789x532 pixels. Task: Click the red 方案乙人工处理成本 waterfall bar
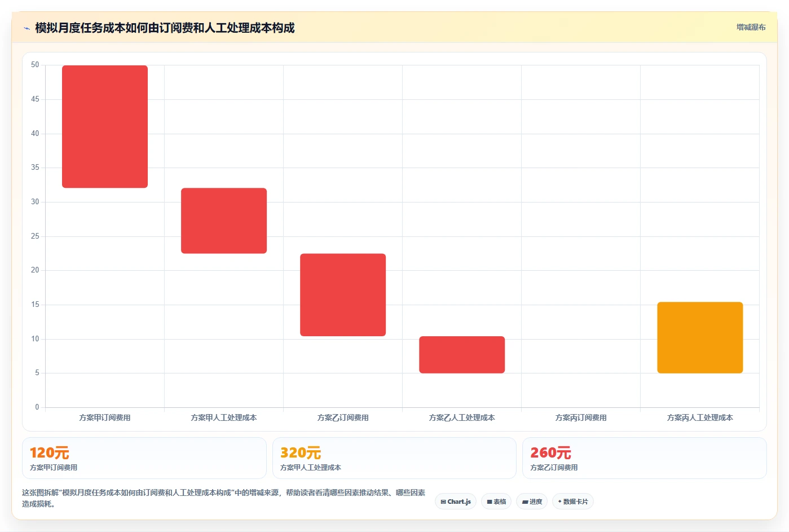click(x=462, y=354)
